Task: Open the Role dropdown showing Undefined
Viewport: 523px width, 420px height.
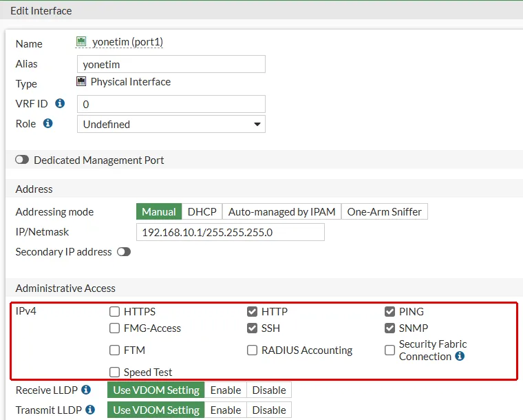Action: (171, 124)
